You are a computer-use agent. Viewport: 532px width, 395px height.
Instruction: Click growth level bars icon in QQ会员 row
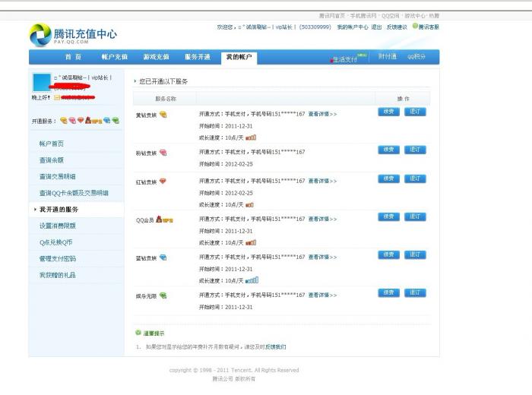point(251,243)
